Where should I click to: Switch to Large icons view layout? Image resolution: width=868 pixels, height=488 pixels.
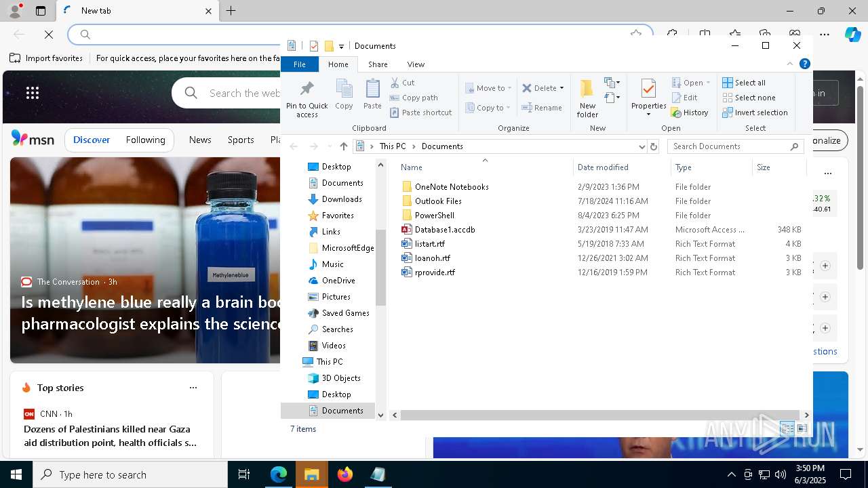tap(802, 428)
